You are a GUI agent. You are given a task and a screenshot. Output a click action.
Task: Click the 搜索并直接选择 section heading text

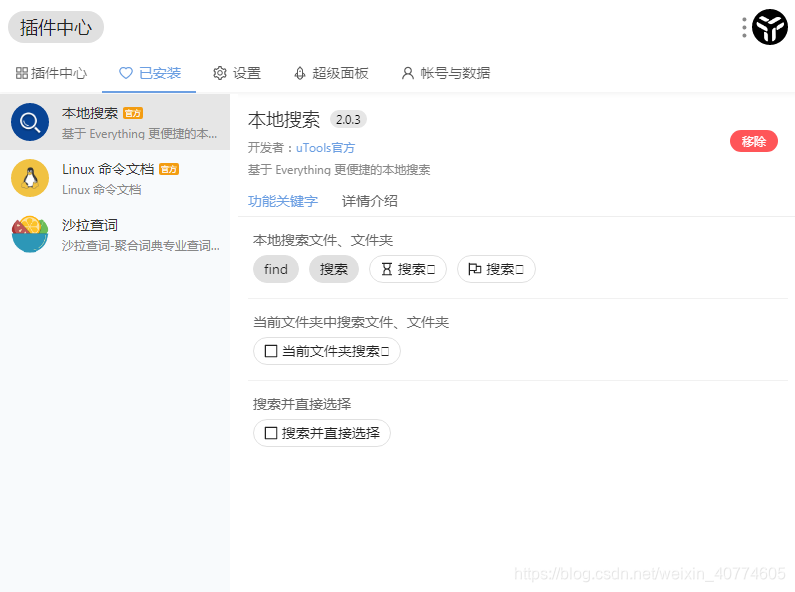coord(302,404)
